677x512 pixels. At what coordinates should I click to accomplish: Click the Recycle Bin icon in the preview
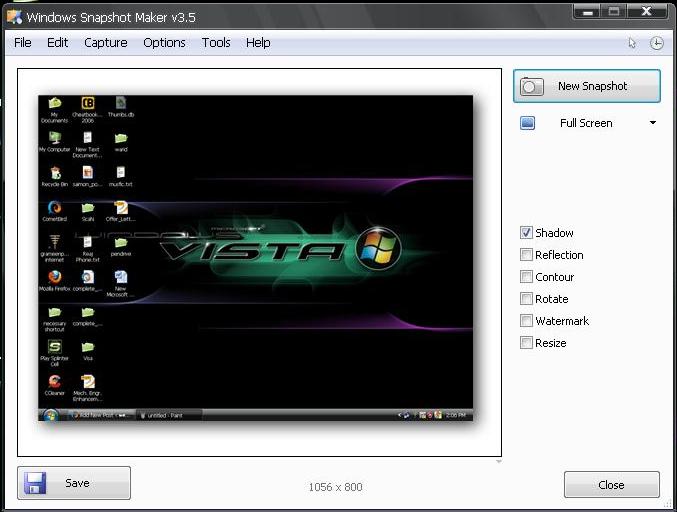tap(55, 174)
